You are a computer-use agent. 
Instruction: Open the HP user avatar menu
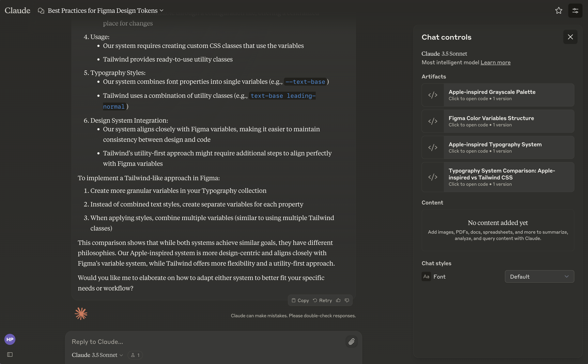click(x=10, y=339)
